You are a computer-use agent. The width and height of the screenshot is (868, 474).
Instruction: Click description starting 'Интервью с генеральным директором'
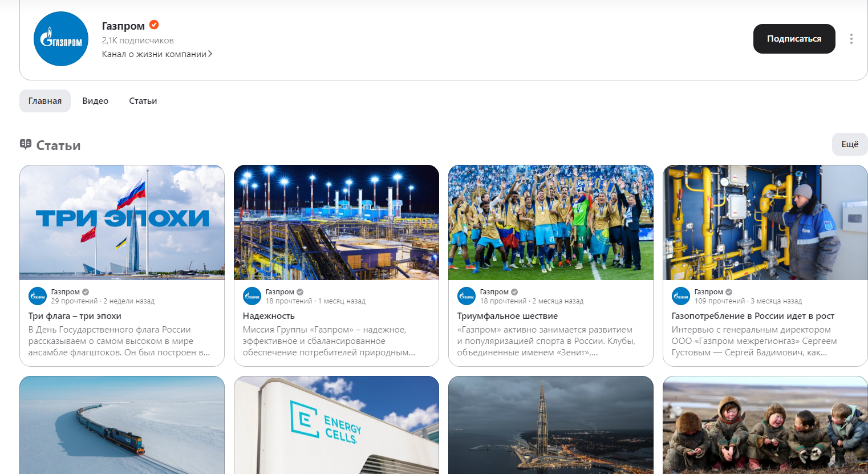point(755,341)
